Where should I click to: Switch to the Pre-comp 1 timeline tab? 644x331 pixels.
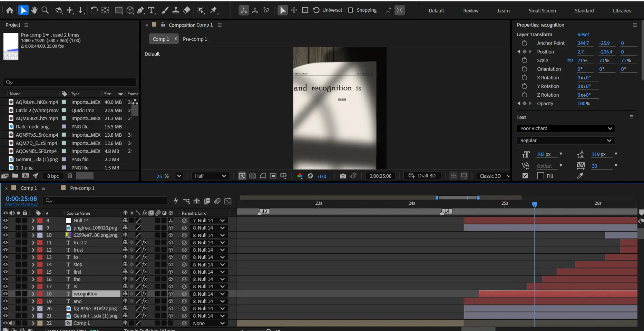click(x=82, y=188)
